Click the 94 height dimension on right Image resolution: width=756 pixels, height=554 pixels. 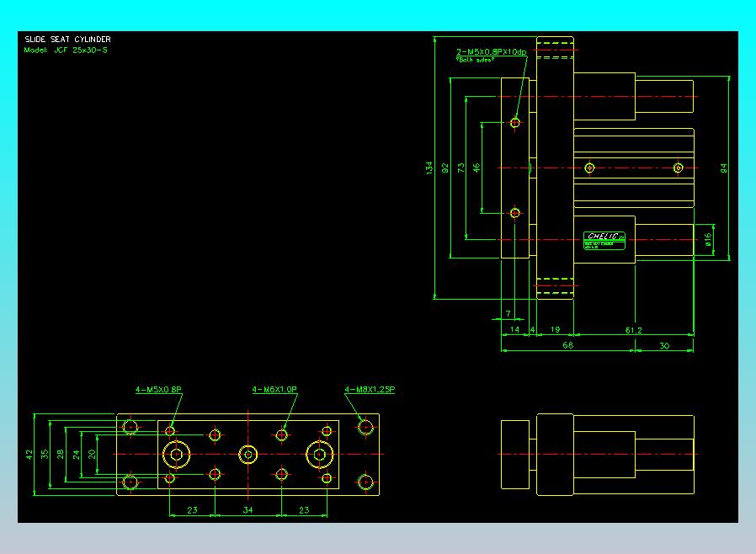tap(723, 168)
